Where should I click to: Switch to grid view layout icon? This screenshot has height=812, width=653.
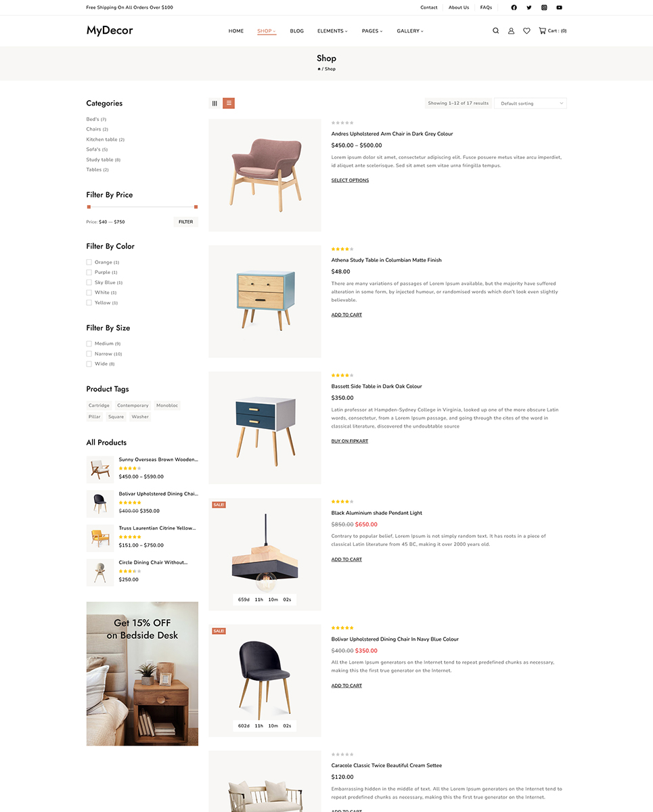(x=215, y=103)
